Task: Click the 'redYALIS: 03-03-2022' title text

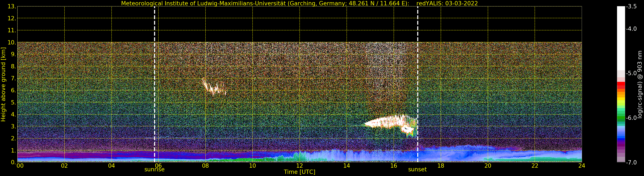Action: pyautogui.click(x=447, y=3)
